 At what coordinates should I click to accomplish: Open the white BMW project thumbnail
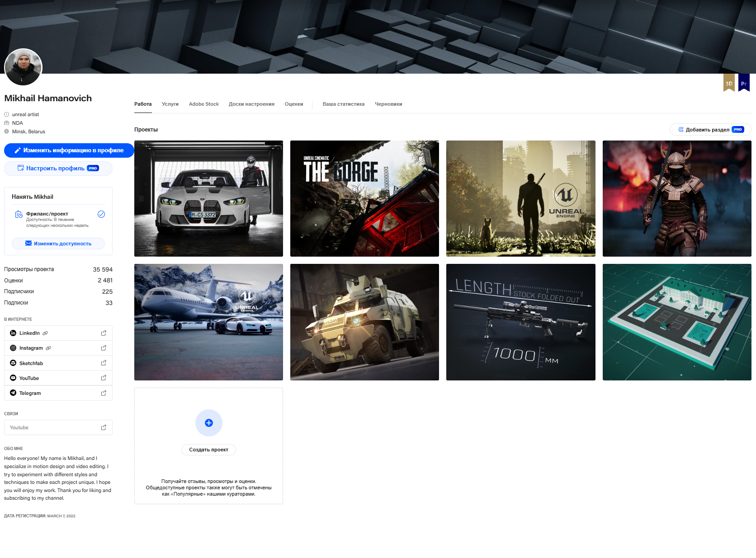point(208,198)
